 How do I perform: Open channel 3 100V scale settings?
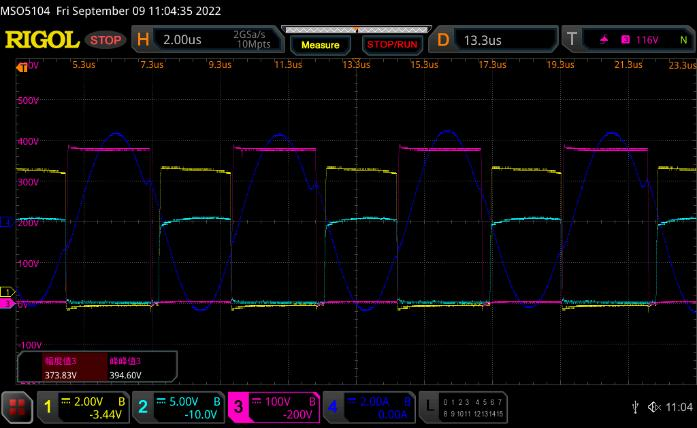point(277,401)
